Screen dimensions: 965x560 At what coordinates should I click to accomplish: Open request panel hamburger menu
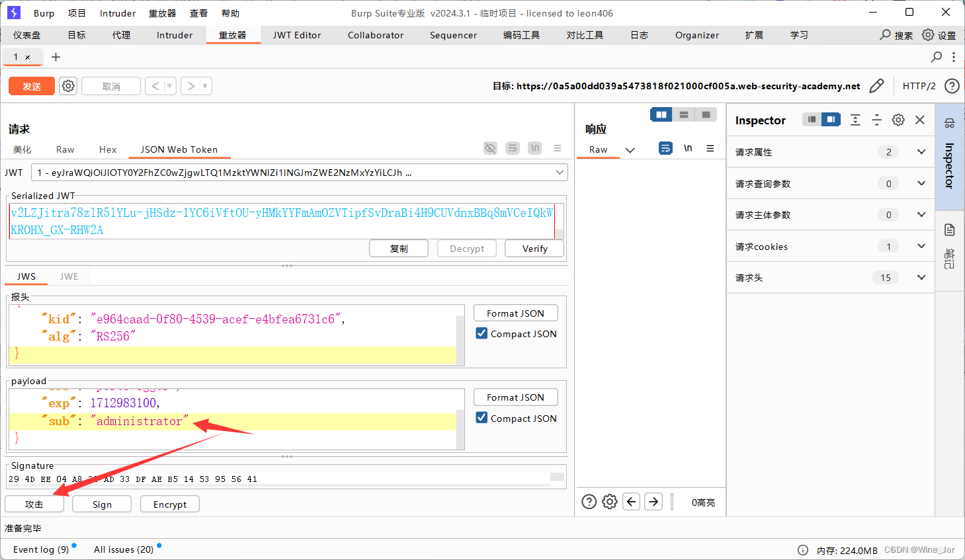[558, 148]
